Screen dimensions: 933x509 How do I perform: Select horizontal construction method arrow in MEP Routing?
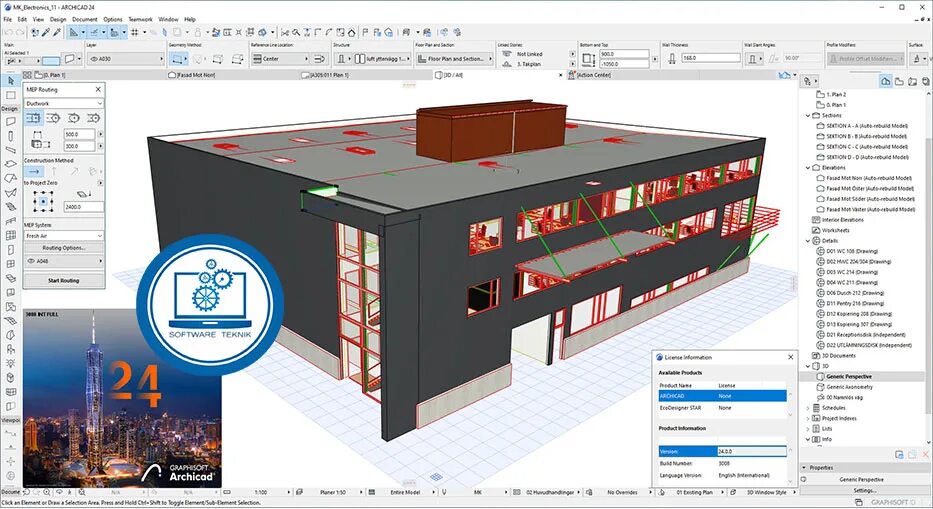pos(34,171)
